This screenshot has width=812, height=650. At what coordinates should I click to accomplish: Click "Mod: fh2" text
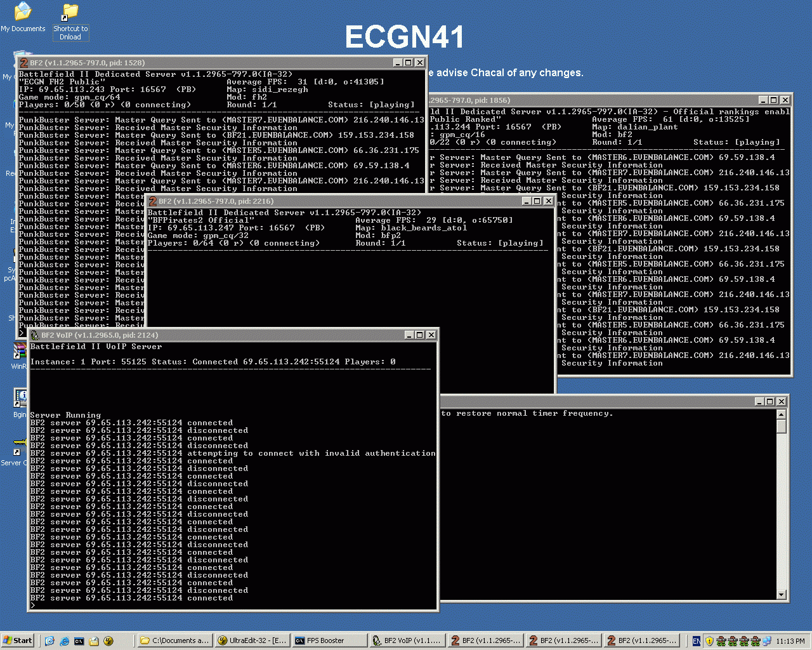coord(247,97)
